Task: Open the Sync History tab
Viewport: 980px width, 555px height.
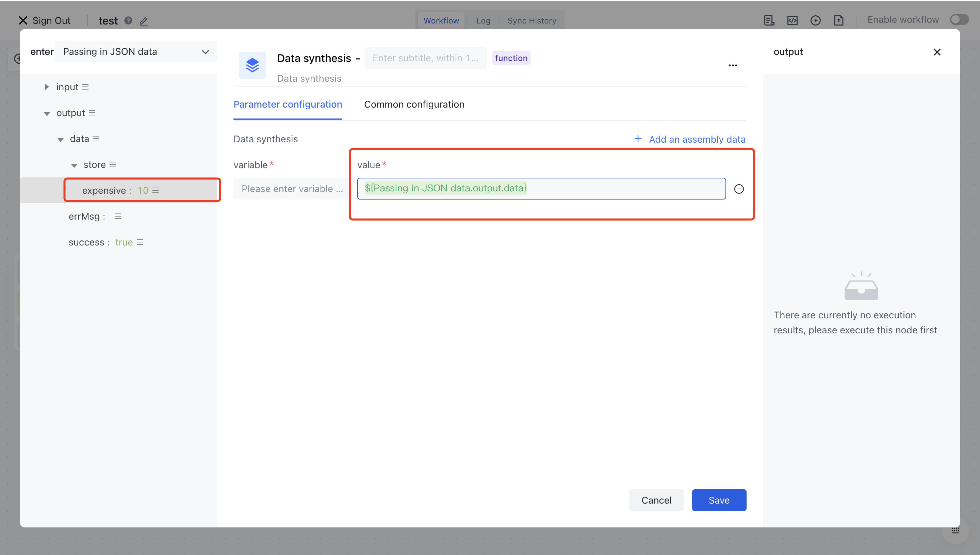Action: click(x=532, y=20)
